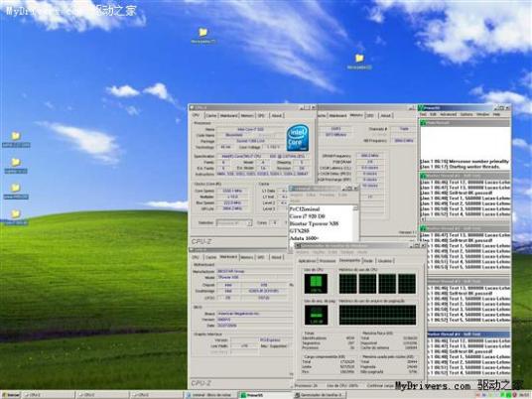Open Prime95 Options menu
This screenshot has width=532, height=399.
click(466, 115)
